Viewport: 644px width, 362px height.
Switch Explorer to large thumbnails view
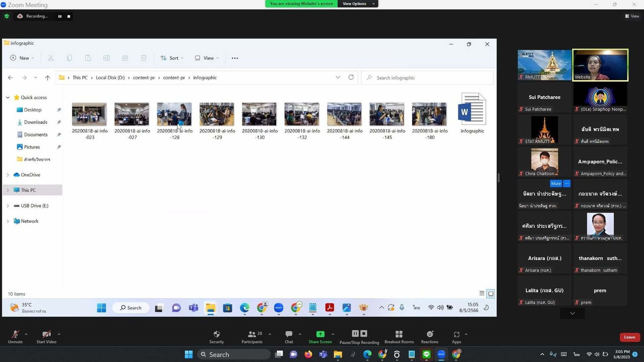pyautogui.click(x=491, y=294)
